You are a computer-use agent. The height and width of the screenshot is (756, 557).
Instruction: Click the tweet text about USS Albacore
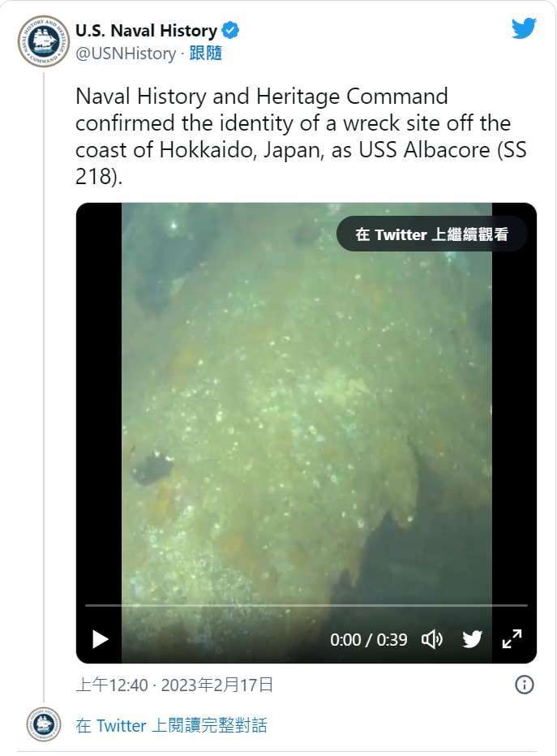301,136
